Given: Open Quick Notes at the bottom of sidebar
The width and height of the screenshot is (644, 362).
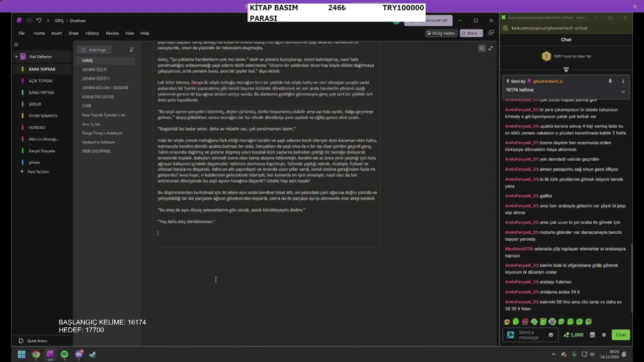Looking at the screenshot, I should [33, 341].
